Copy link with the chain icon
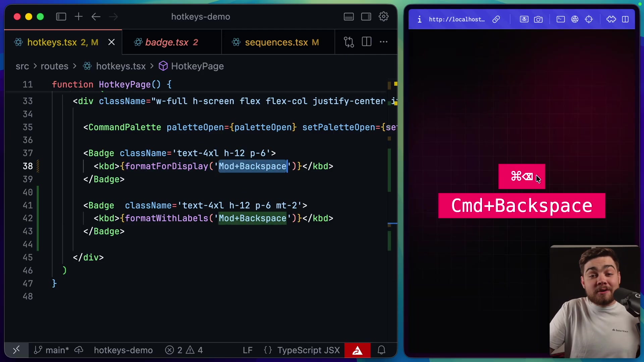The image size is (644, 362). tap(496, 19)
